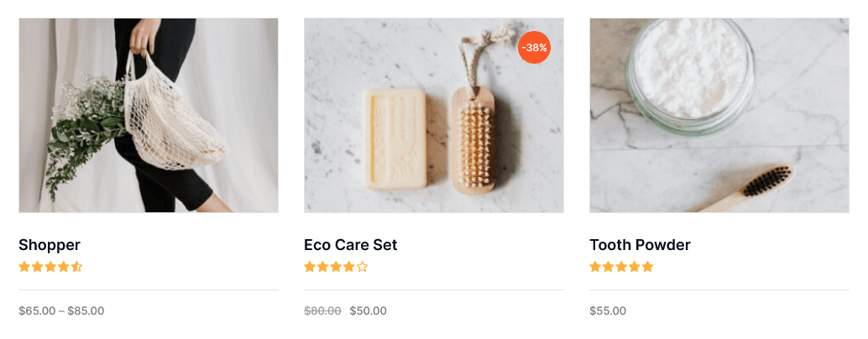This screenshot has width=868, height=339.
Task: Open the Tooth Powder title link
Action: click(640, 244)
